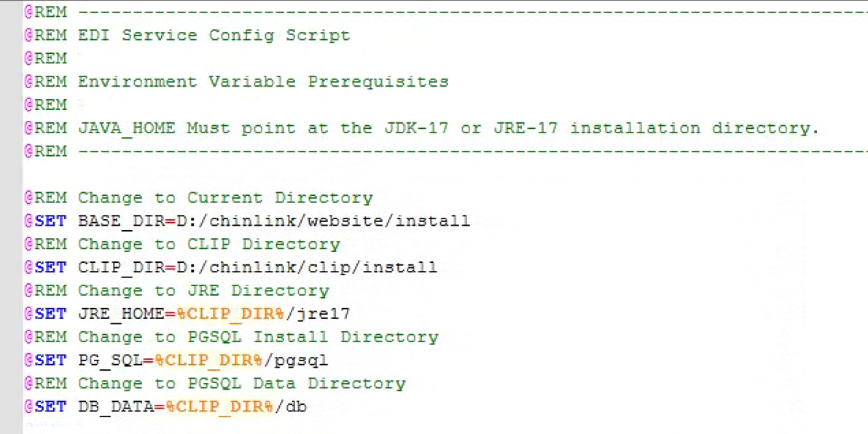Viewport: 868px width, 434px height.
Task: Click the JAVA_HOME word in the comment
Action: [x=127, y=128]
